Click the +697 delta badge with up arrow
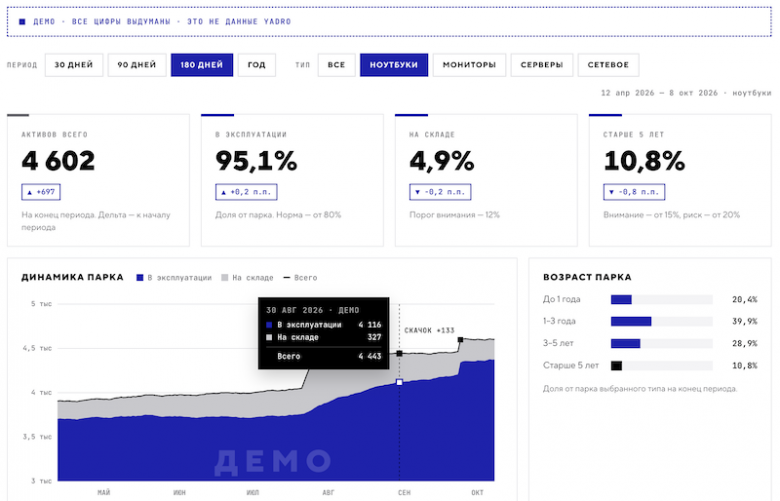Screen dimensions: 780x501 coord(41,192)
